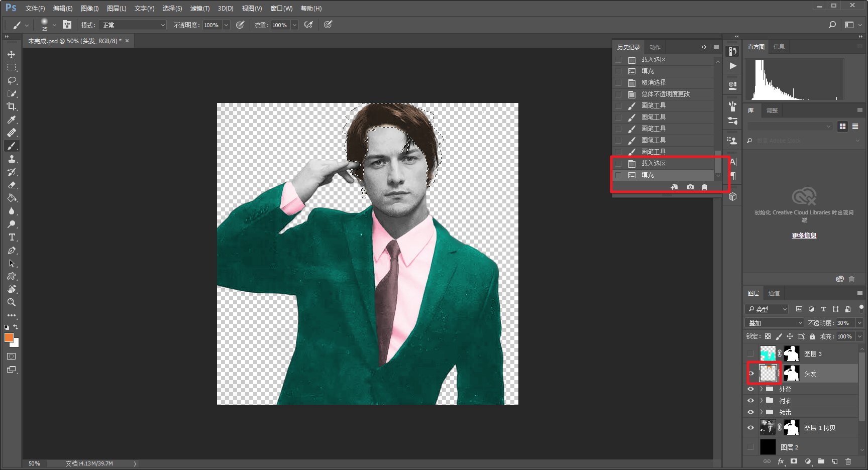Click the 头发 layer thumbnail
The width and height of the screenshot is (868, 470).
(x=768, y=373)
